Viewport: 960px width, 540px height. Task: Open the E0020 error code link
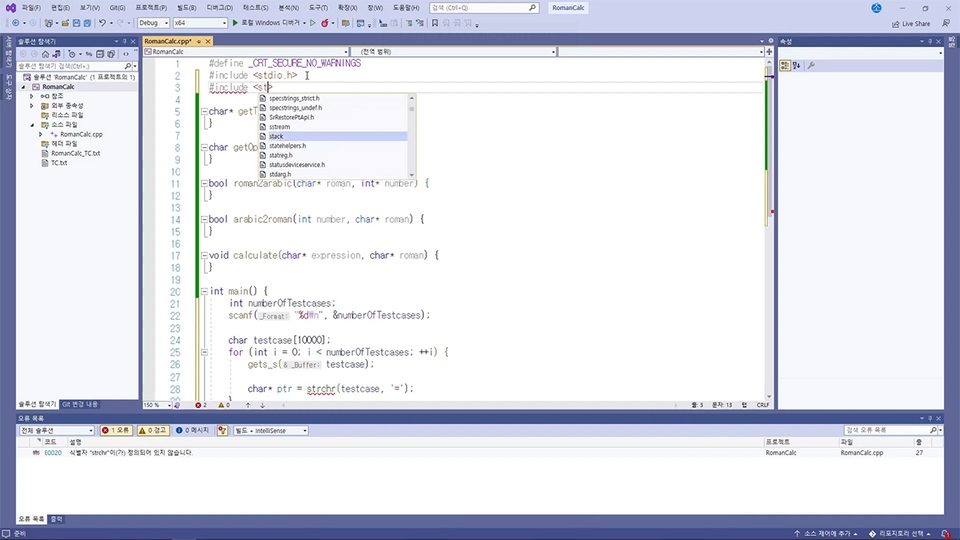53,453
